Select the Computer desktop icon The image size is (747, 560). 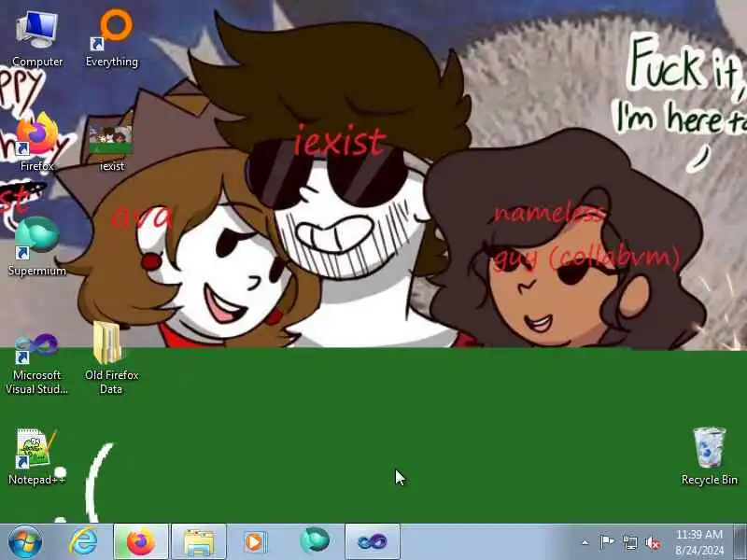tap(37, 39)
